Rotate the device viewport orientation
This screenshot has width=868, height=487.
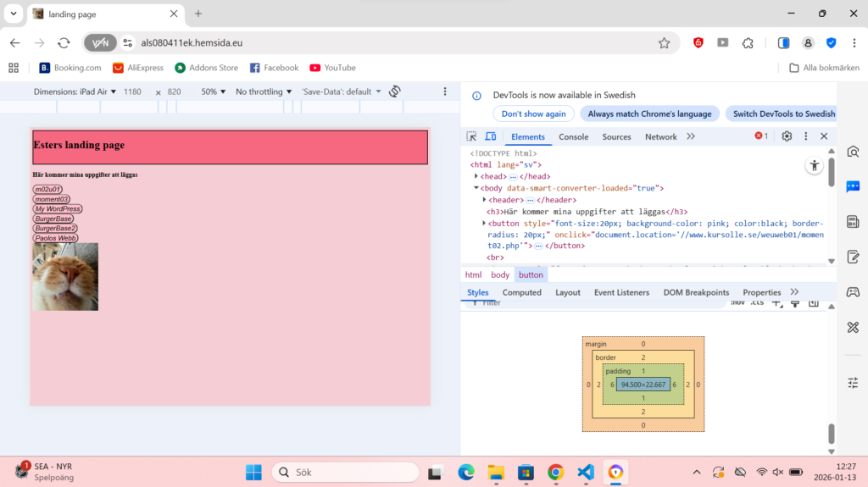pyautogui.click(x=395, y=91)
